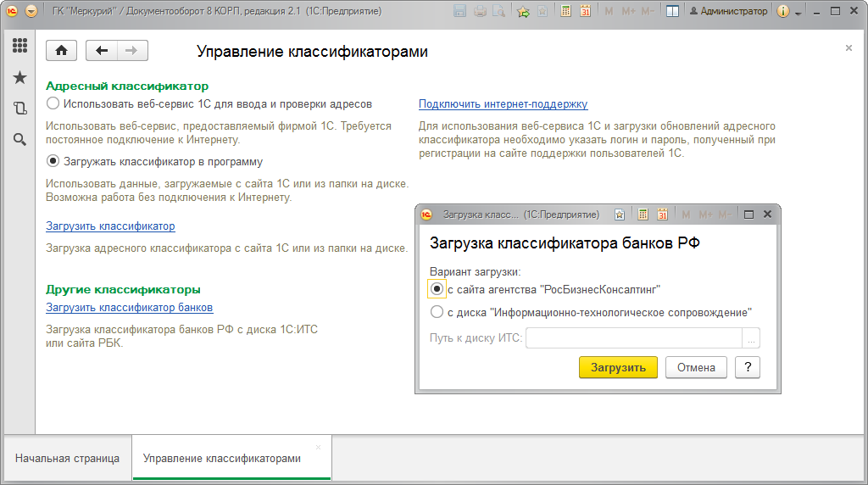
Task: Open calculator icon in dialog title bar
Action: coord(643,215)
